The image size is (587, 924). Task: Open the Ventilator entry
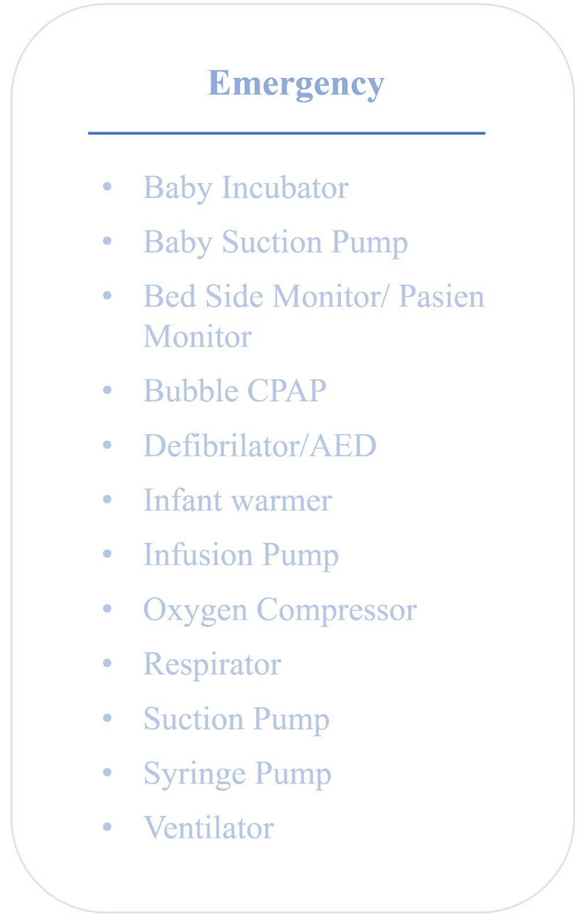[x=209, y=828]
